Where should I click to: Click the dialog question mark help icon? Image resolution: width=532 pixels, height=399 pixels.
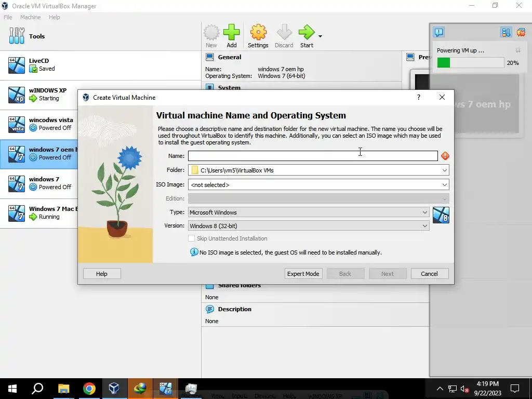point(419,97)
